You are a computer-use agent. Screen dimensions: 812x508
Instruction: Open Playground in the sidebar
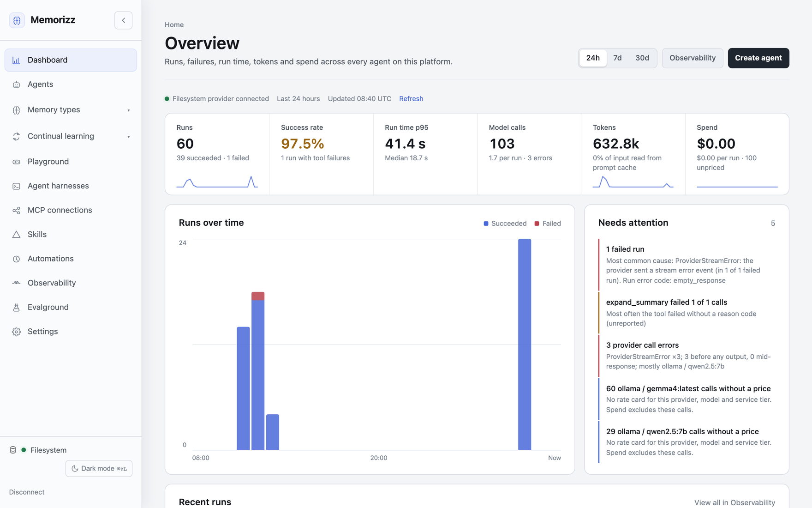[71, 162]
